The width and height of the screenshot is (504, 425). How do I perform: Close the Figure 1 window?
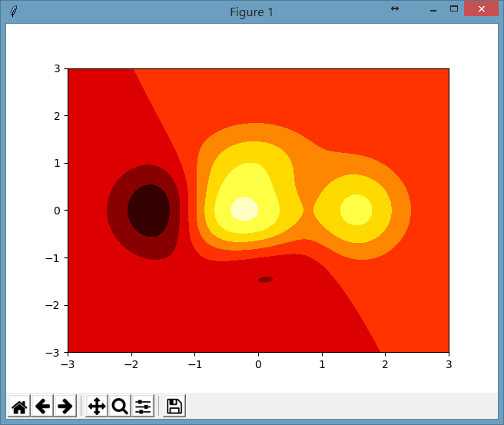coord(481,9)
